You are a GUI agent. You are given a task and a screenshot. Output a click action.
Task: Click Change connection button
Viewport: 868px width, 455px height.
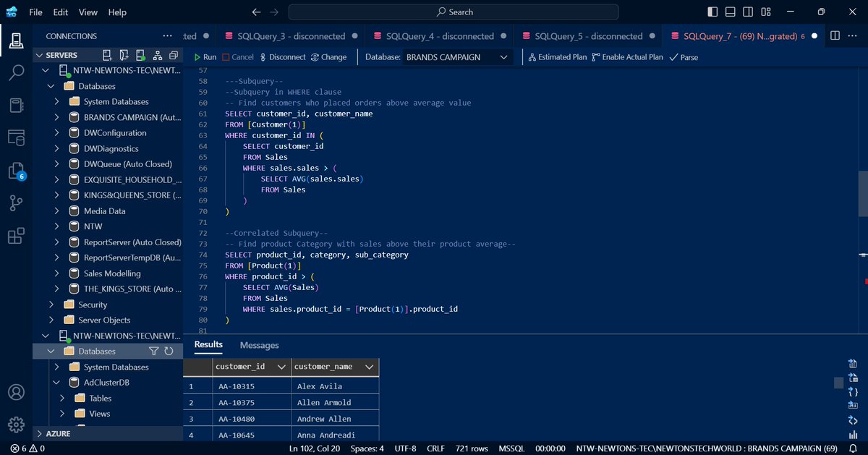(x=328, y=57)
